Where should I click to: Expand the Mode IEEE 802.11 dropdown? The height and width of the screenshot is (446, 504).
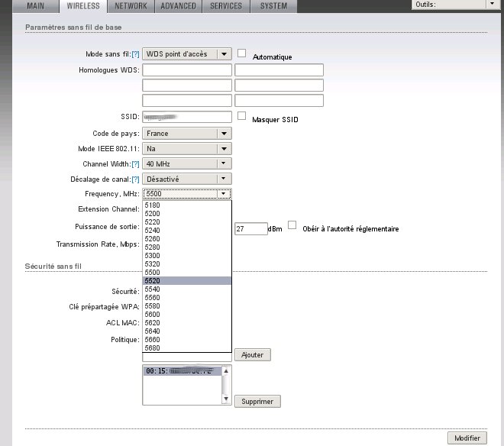(x=187, y=149)
